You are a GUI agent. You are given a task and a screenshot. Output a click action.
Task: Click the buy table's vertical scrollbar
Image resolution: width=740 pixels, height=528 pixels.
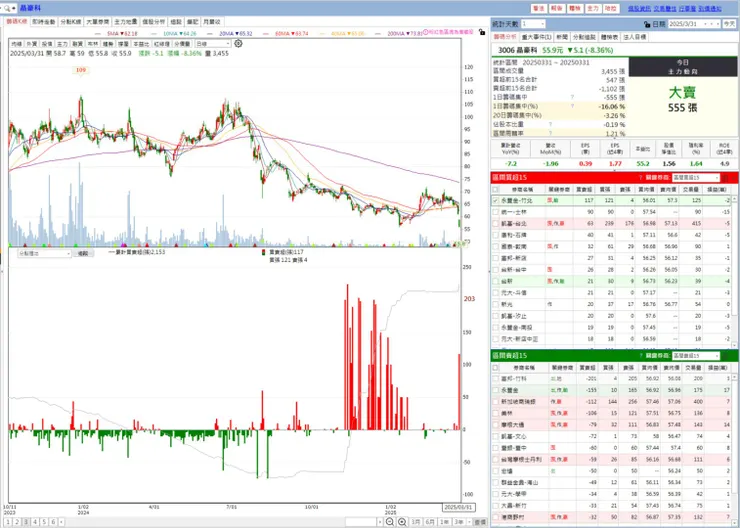pyautogui.click(x=734, y=273)
